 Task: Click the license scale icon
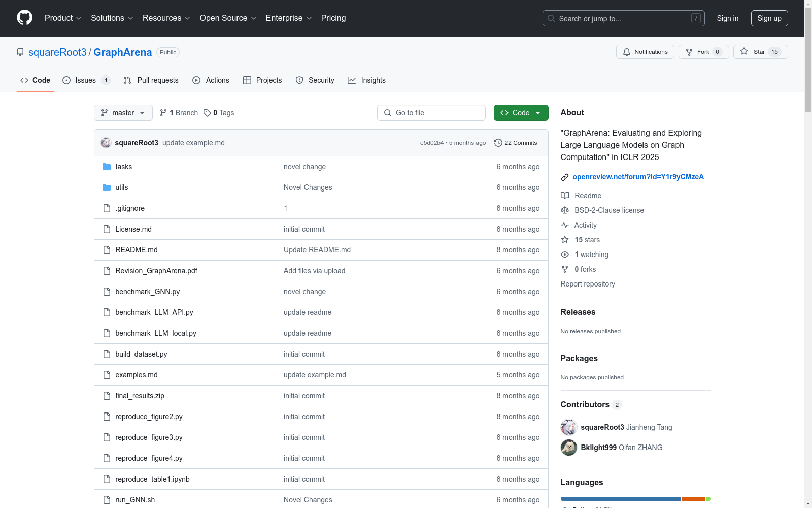point(565,210)
